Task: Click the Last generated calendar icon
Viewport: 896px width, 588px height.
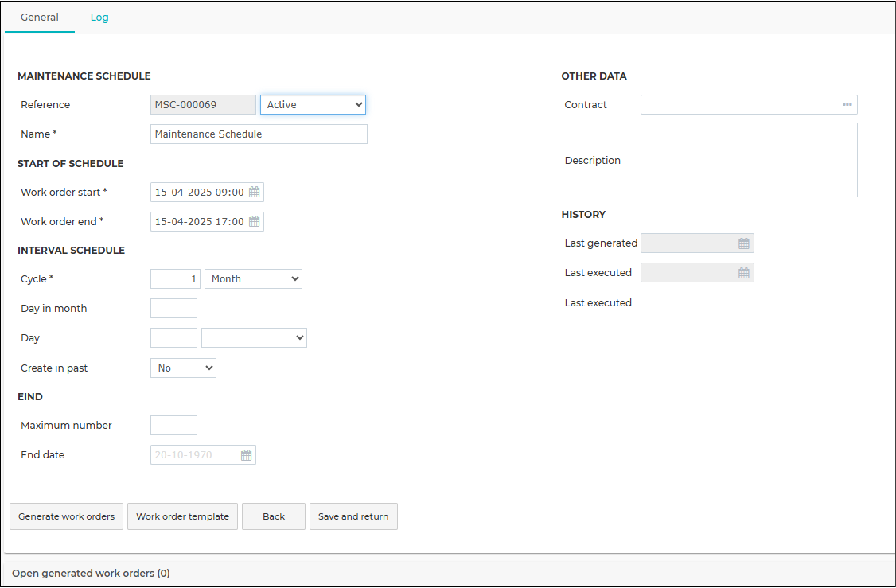Action: [743, 243]
